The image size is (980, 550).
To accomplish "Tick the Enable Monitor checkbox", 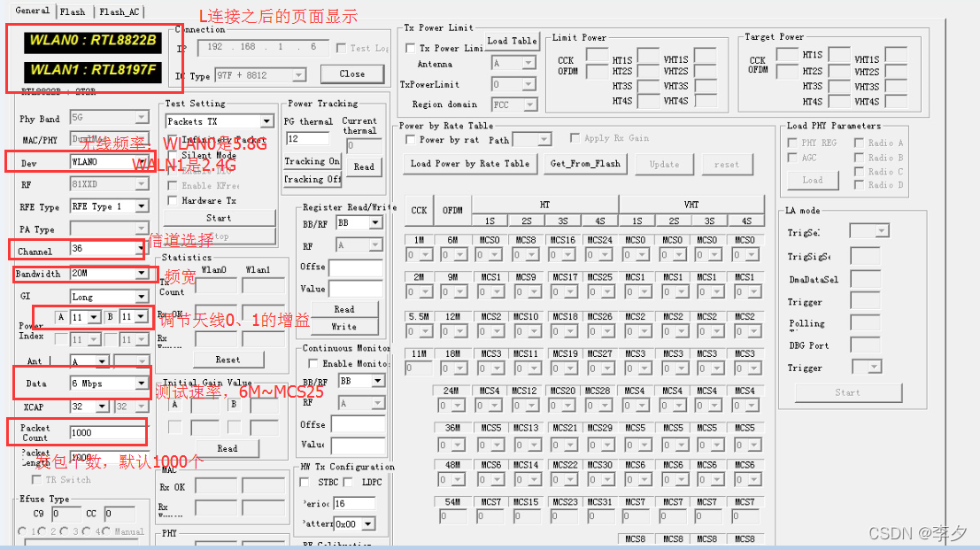I will 313,363.
